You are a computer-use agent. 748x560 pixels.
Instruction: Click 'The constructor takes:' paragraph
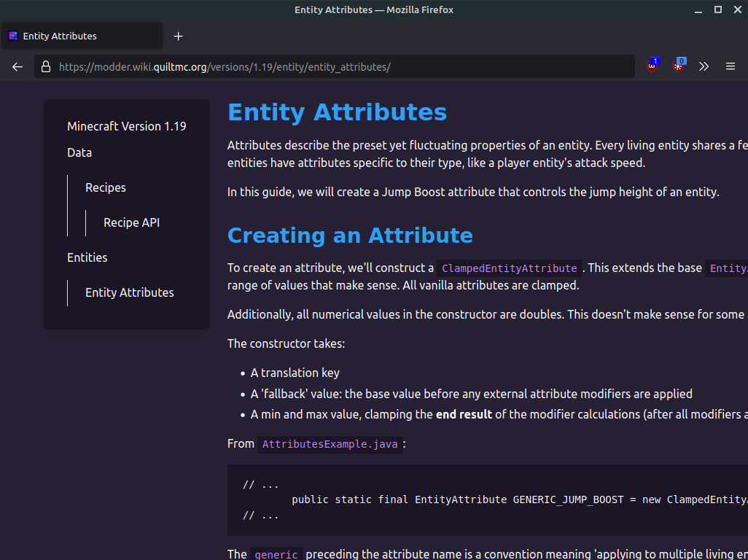[x=286, y=344]
